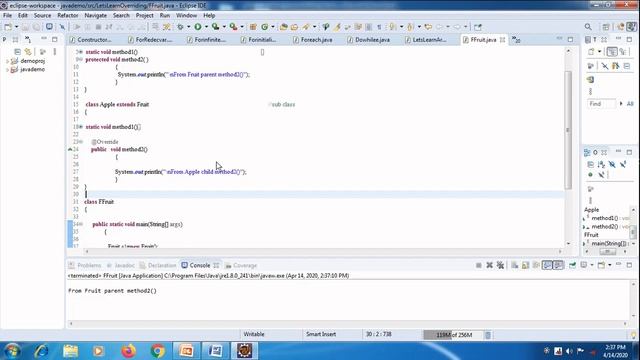The width and height of the screenshot is (640, 360).
Task: Click the New Java Class green icon
Action: tap(264, 27)
